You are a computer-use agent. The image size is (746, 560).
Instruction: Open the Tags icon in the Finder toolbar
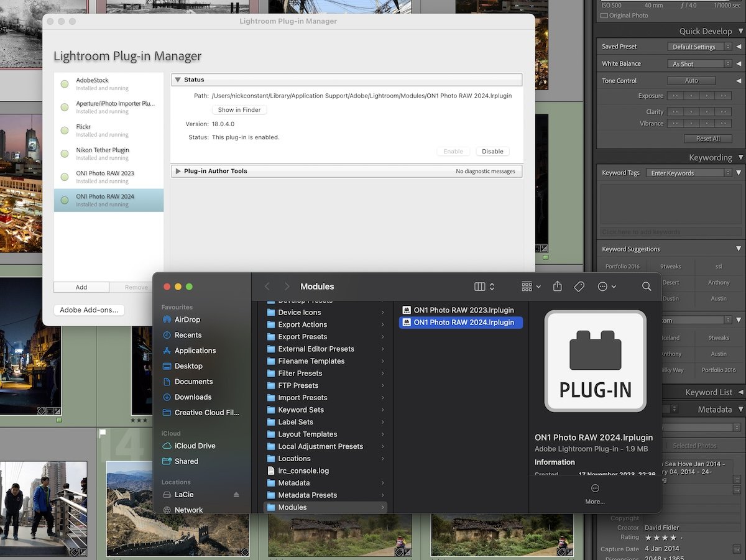579,287
